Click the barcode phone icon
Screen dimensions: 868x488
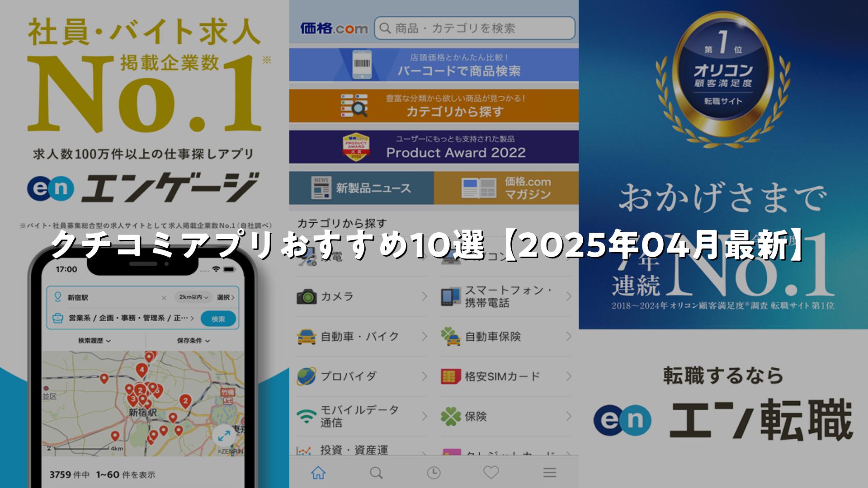362,65
